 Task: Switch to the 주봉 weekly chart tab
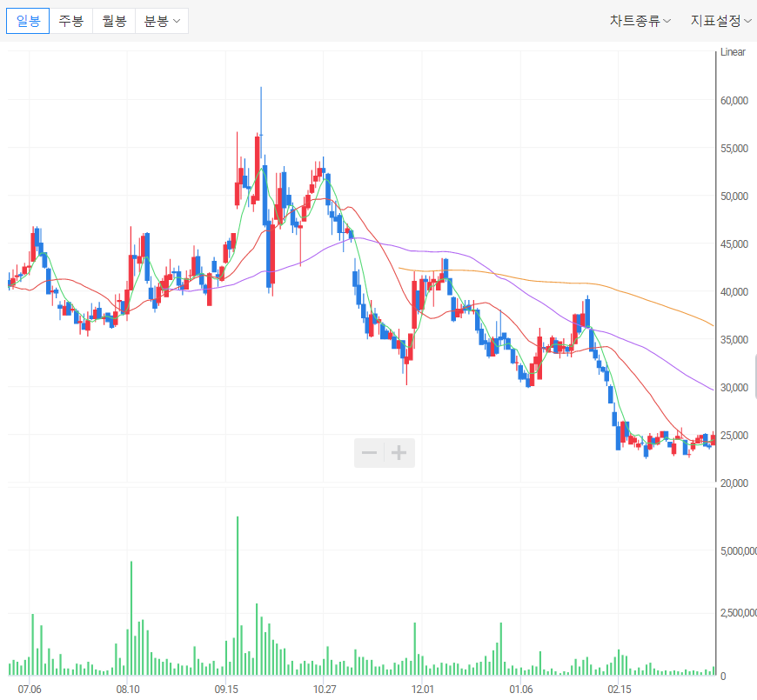pyautogui.click(x=71, y=21)
